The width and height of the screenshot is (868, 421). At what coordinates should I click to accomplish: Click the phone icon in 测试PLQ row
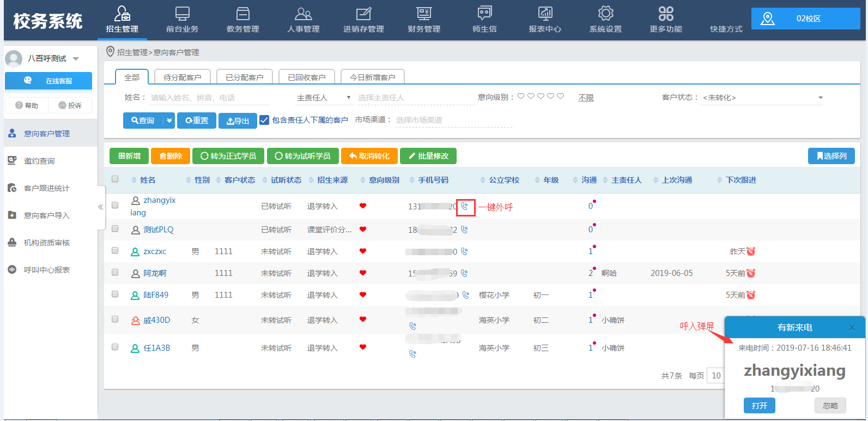pyautogui.click(x=464, y=230)
